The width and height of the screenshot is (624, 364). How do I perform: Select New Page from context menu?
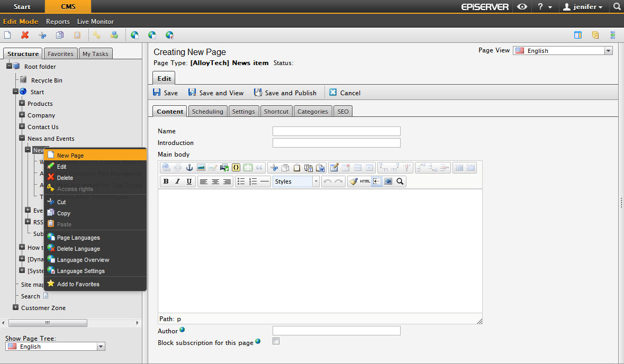tap(70, 156)
